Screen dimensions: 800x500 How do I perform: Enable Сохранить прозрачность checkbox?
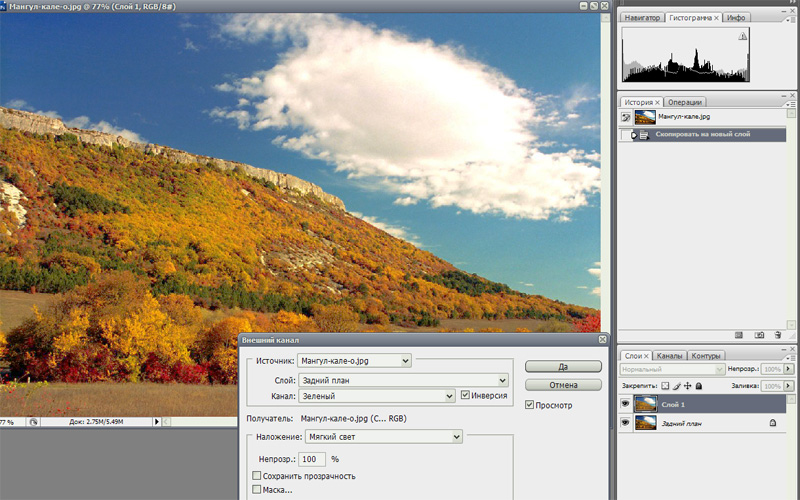(257, 476)
